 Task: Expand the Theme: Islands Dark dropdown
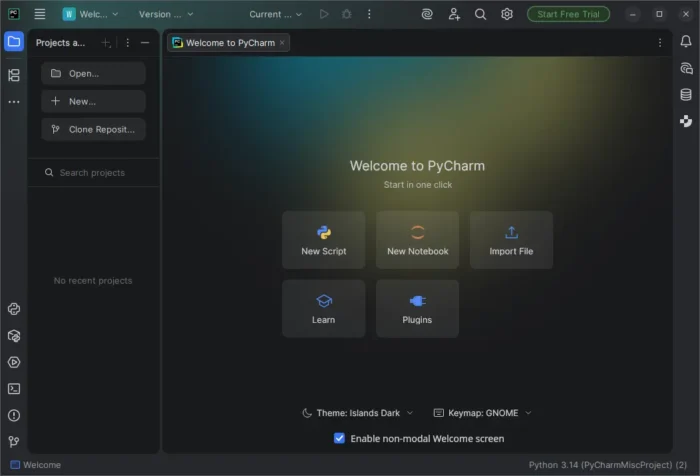pyautogui.click(x=357, y=412)
